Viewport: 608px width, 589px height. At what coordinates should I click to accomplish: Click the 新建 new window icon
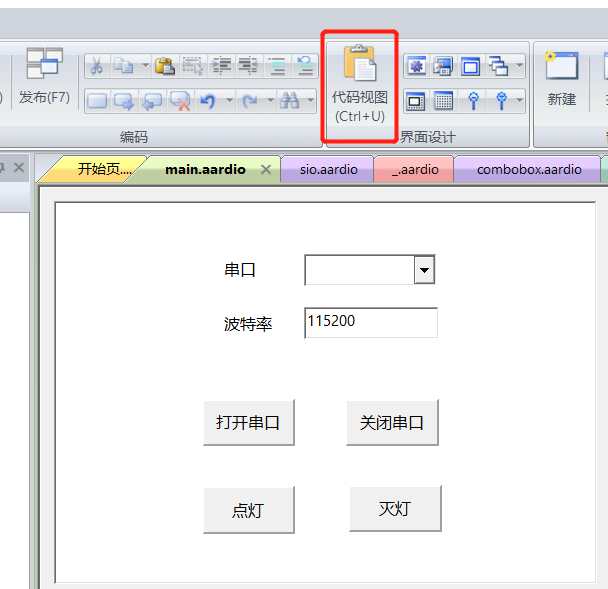[561, 65]
